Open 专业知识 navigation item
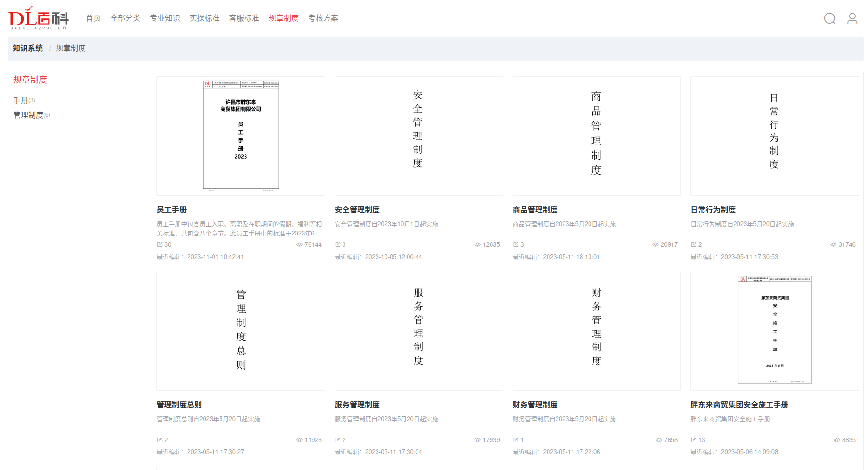This screenshot has height=470, width=868. pos(165,18)
